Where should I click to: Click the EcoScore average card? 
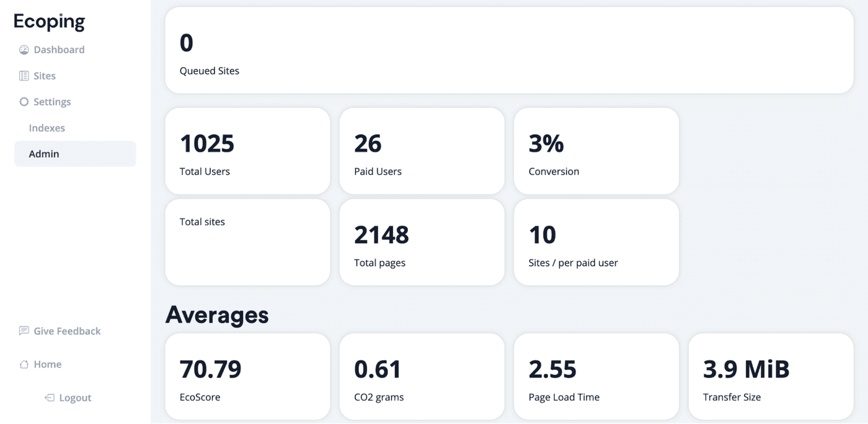[x=247, y=376]
